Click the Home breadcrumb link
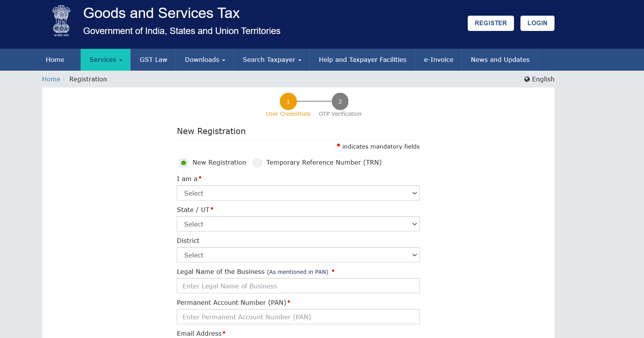 click(51, 79)
